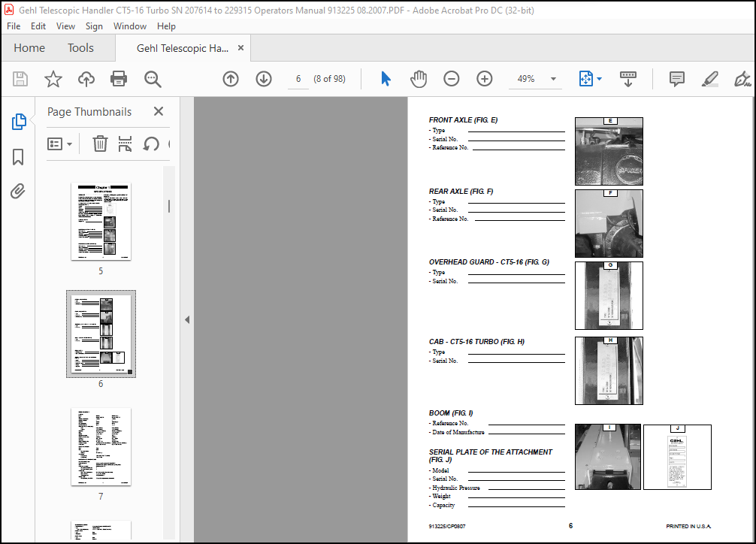Screen dimensions: 756x544
Task: Upload file to cloud icon
Action: pyautogui.click(x=86, y=79)
